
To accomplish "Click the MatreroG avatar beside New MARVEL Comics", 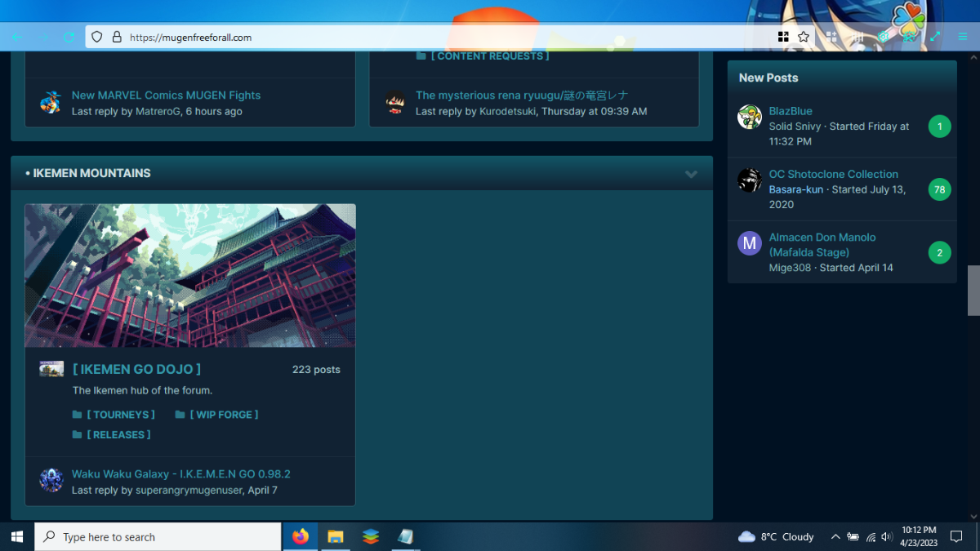I will 51,103.
